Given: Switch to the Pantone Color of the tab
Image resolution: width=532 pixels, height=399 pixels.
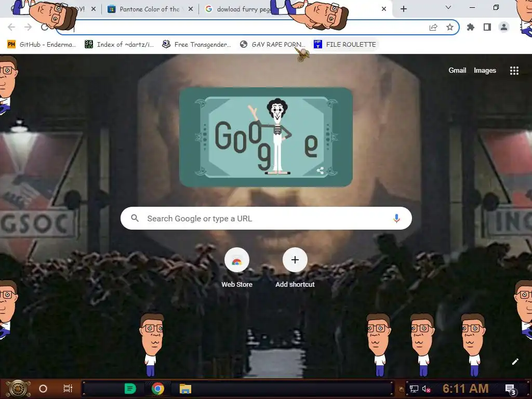Looking at the screenshot, I should (x=149, y=9).
